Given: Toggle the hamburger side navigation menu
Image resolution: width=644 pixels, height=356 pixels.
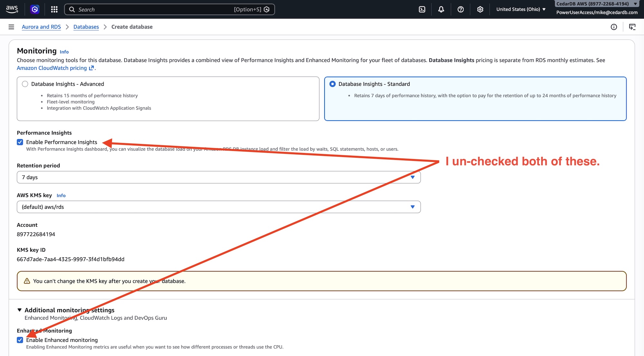Looking at the screenshot, I should coord(11,27).
